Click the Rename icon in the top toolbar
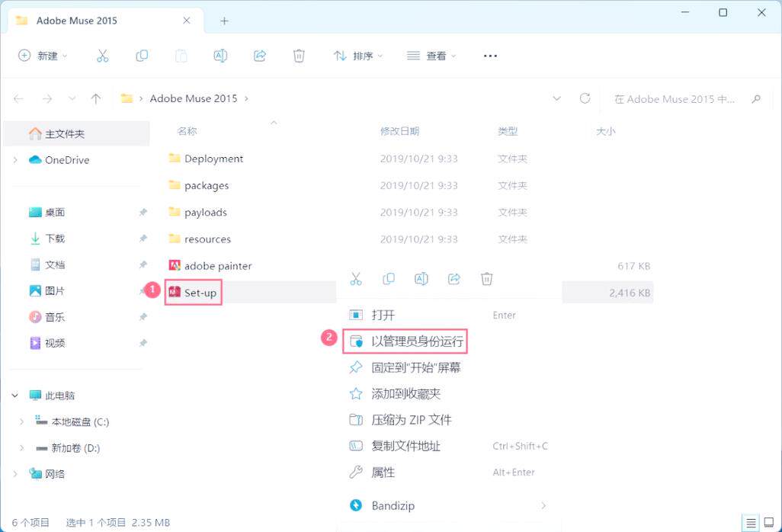This screenshot has height=532, width=782. click(x=220, y=56)
